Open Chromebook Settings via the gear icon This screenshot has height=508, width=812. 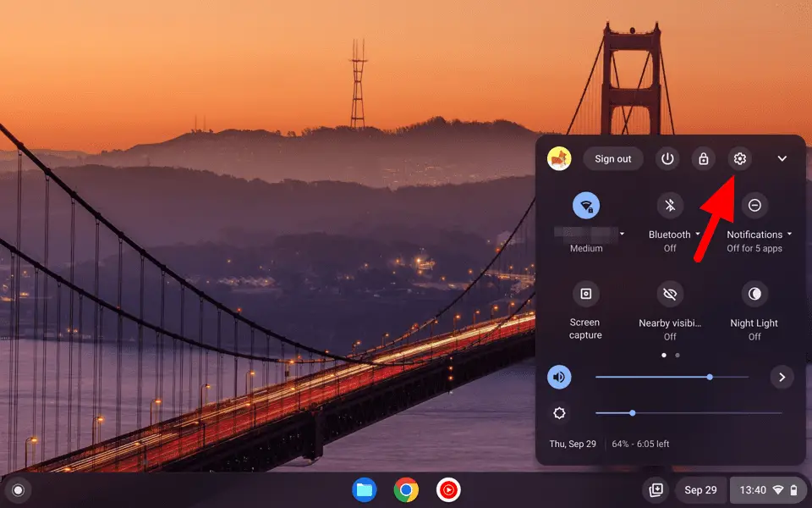pos(739,158)
